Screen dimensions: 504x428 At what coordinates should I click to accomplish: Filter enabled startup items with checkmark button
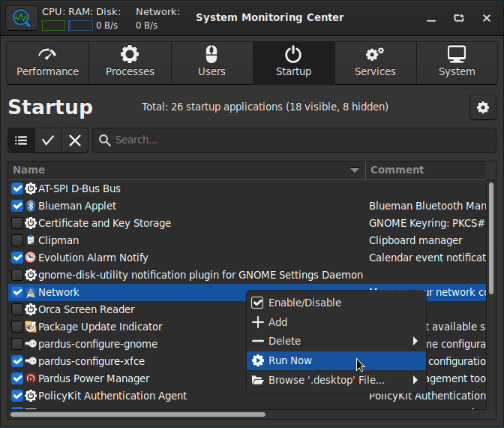(48, 140)
